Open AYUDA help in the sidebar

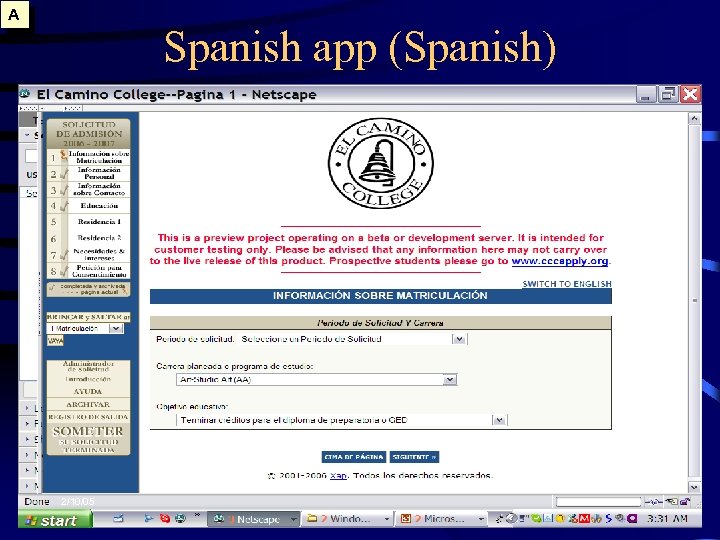click(88, 392)
